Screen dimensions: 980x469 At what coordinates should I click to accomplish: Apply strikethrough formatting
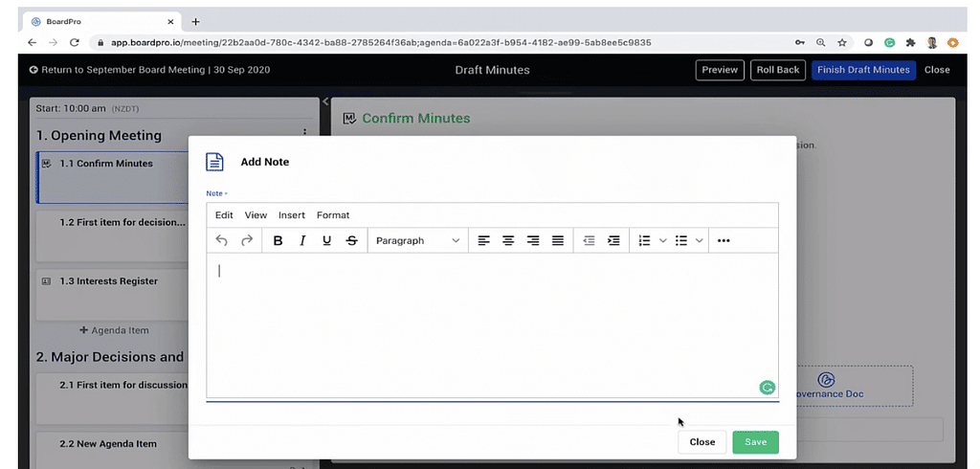coord(352,240)
